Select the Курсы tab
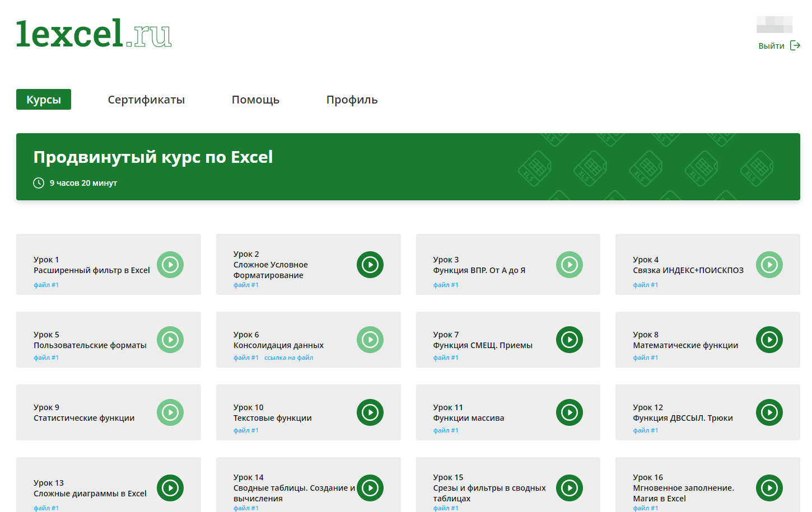812x512 pixels. pos(44,100)
